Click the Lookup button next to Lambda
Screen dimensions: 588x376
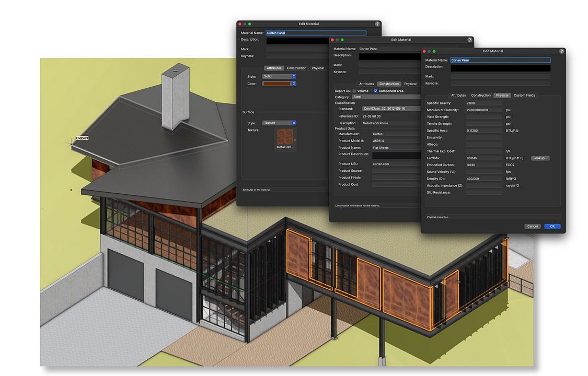pos(540,158)
